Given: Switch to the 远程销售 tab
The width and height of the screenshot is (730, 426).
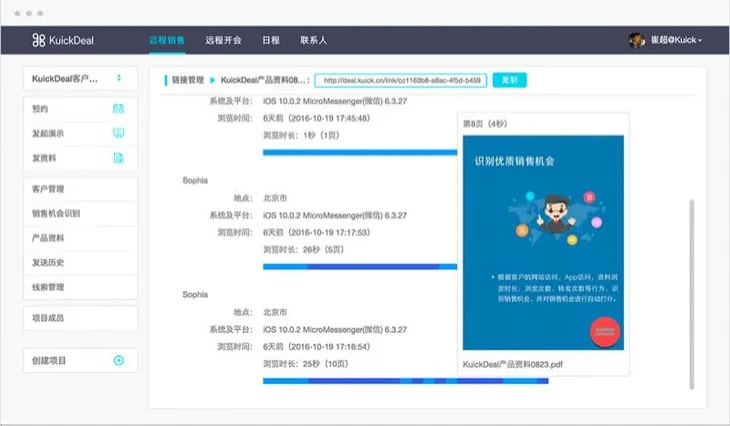Looking at the screenshot, I should click(167, 40).
